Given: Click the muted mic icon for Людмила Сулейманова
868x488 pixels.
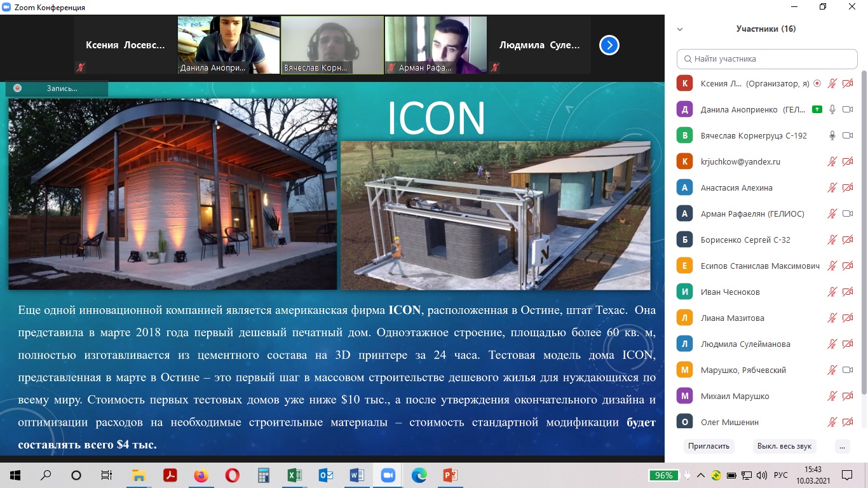Looking at the screenshot, I should [x=832, y=344].
